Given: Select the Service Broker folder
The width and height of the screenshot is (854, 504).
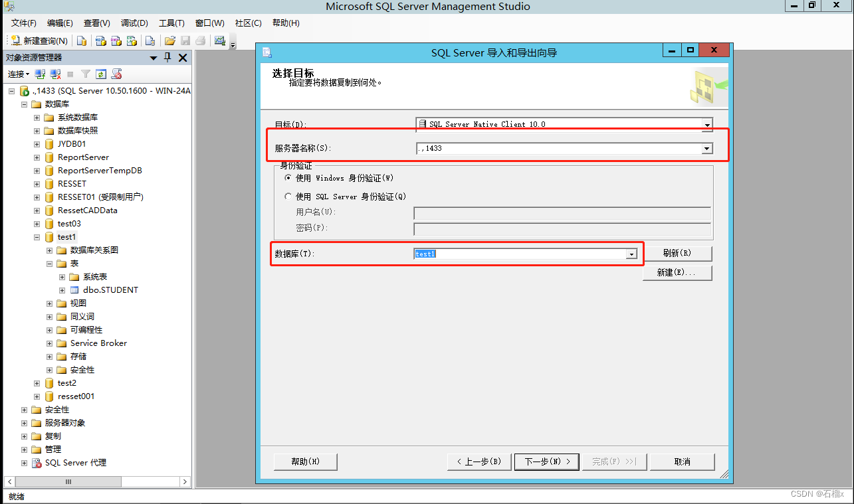Looking at the screenshot, I should click(x=98, y=343).
